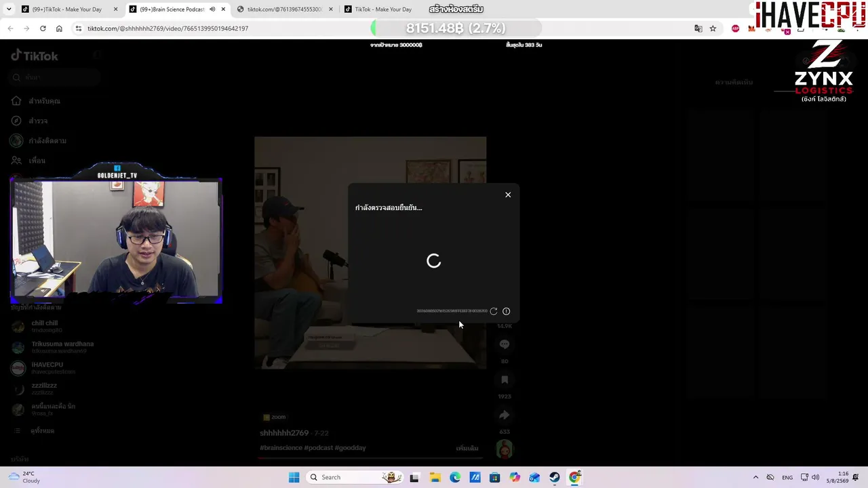Viewport: 868px width, 488px height.
Task: Open Microsoft Store from the taskbar
Action: [x=495, y=477]
